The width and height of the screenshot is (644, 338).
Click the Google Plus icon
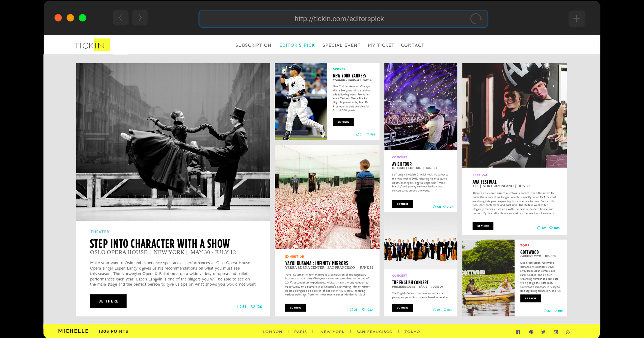point(568,332)
